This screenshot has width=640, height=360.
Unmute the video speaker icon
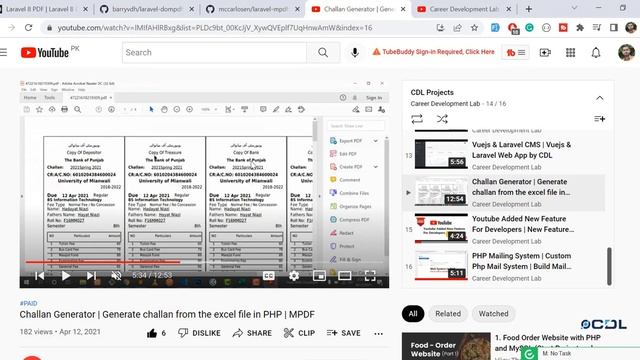tap(116, 276)
